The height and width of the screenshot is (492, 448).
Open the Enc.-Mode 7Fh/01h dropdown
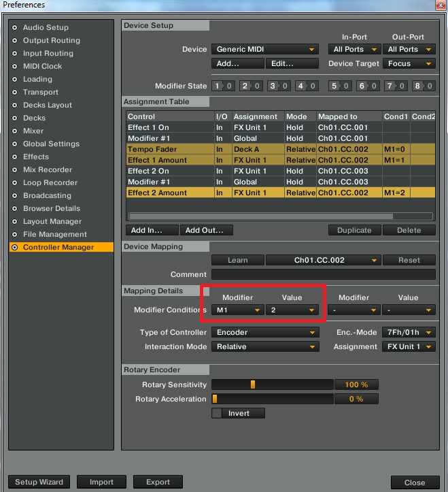pyautogui.click(x=409, y=332)
